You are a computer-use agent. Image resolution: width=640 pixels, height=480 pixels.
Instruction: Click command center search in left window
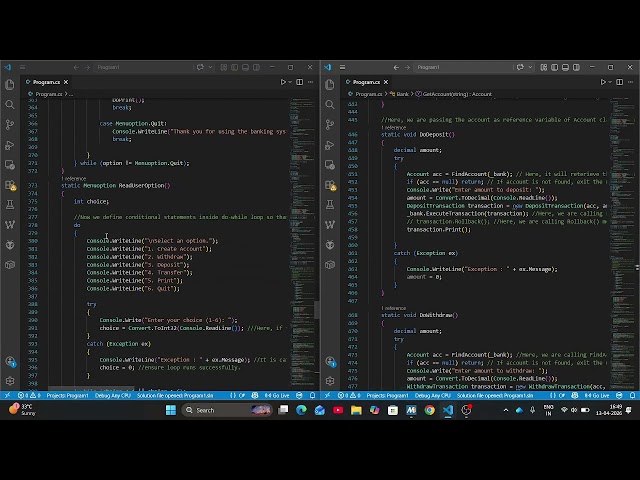pos(142,67)
